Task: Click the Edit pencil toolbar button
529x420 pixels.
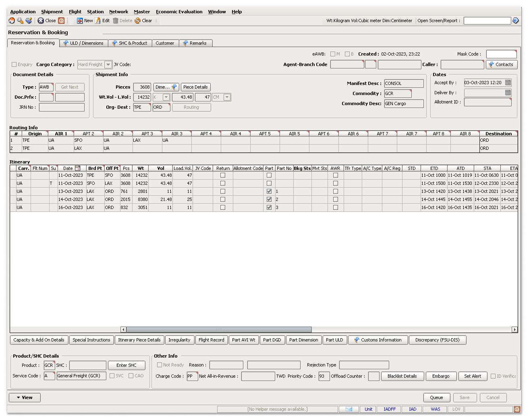Action: pos(102,21)
